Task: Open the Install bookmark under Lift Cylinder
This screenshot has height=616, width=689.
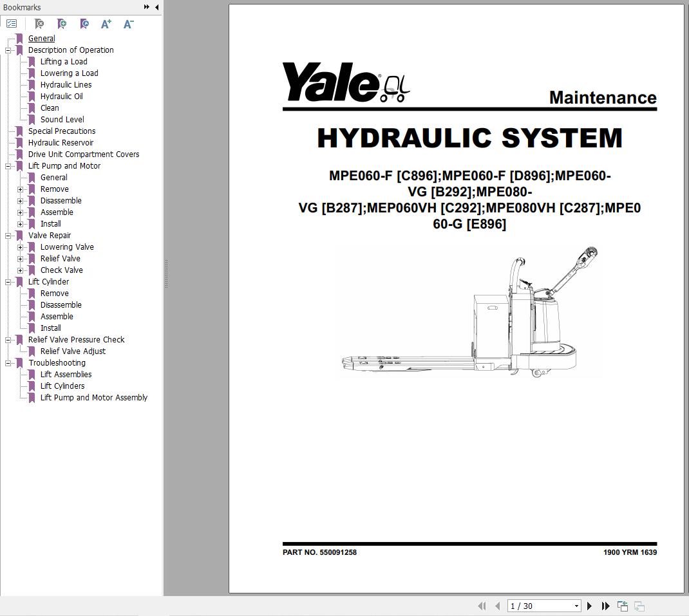Action: tap(50, 328)
